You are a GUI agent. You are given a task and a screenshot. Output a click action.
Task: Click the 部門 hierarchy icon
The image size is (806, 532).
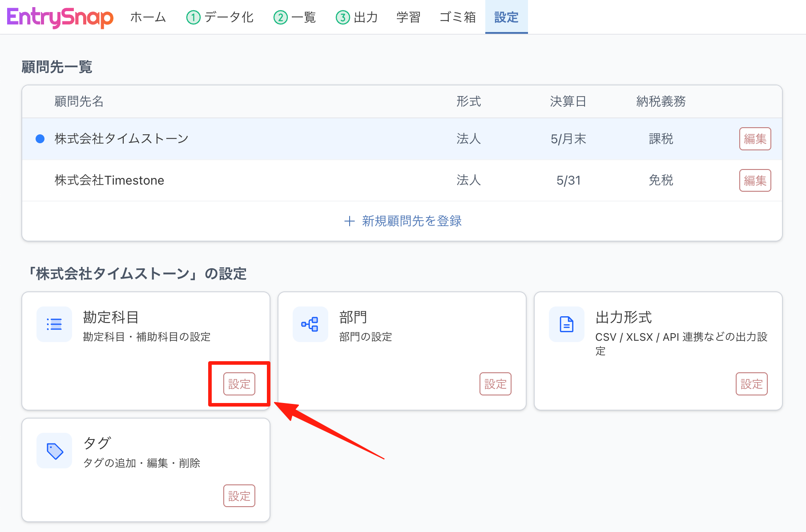click(x=310, y=324)
